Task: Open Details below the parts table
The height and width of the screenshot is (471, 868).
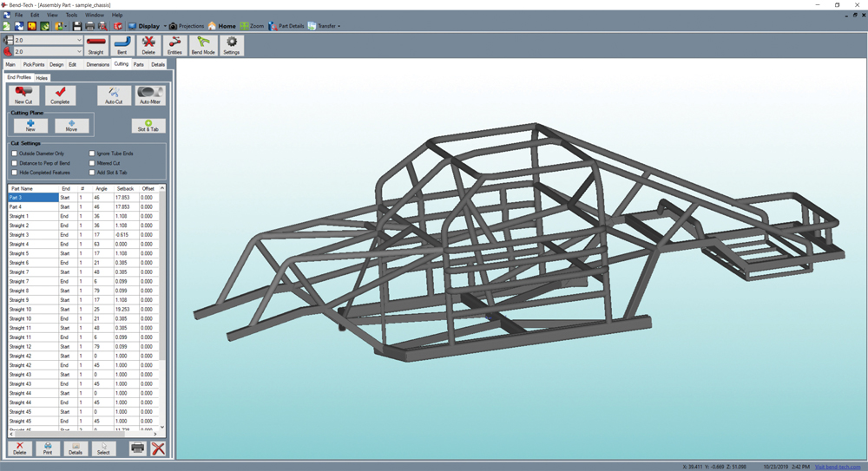Action: click(76, 448)
